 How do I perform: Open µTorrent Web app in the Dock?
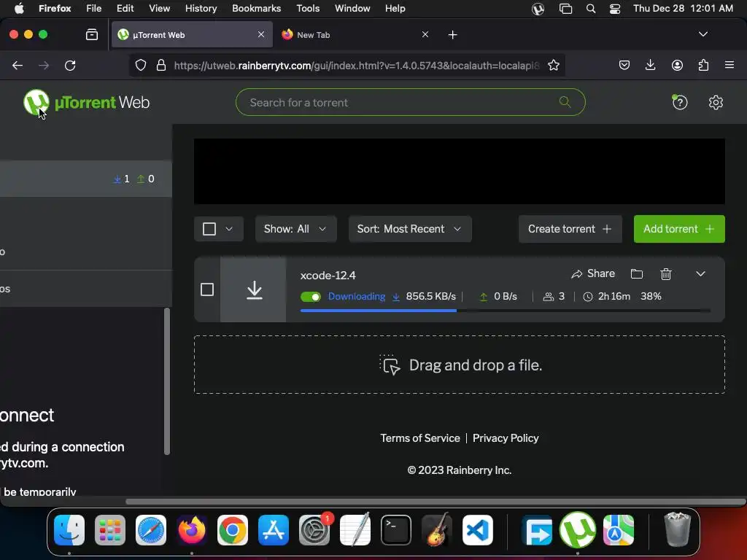tap(578, 530)
